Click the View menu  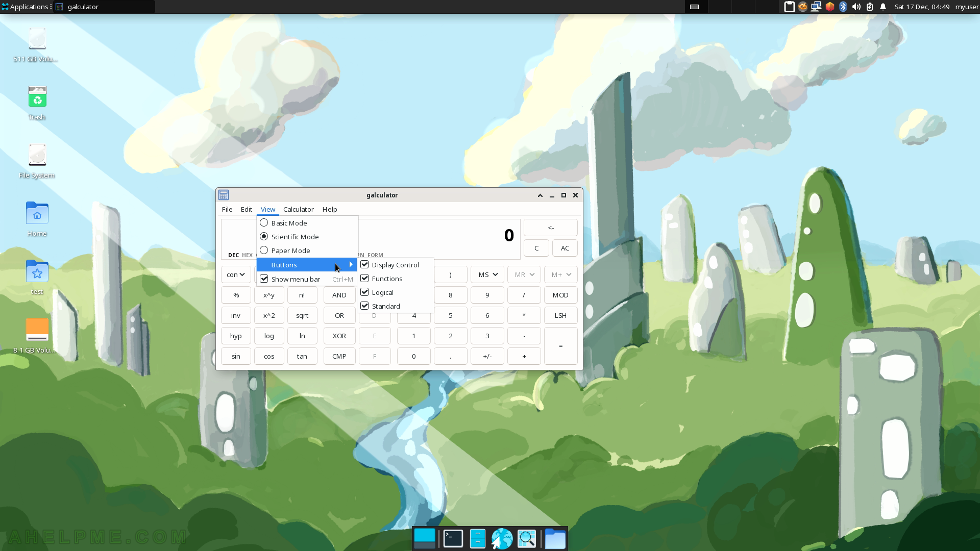tap(268, 209)
